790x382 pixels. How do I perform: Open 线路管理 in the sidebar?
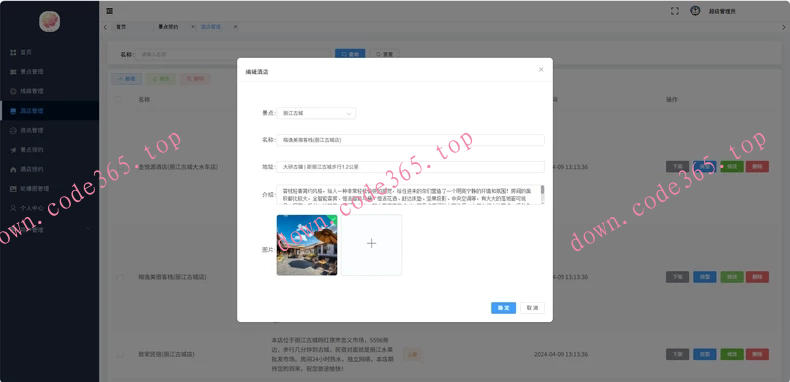point(49,91)
